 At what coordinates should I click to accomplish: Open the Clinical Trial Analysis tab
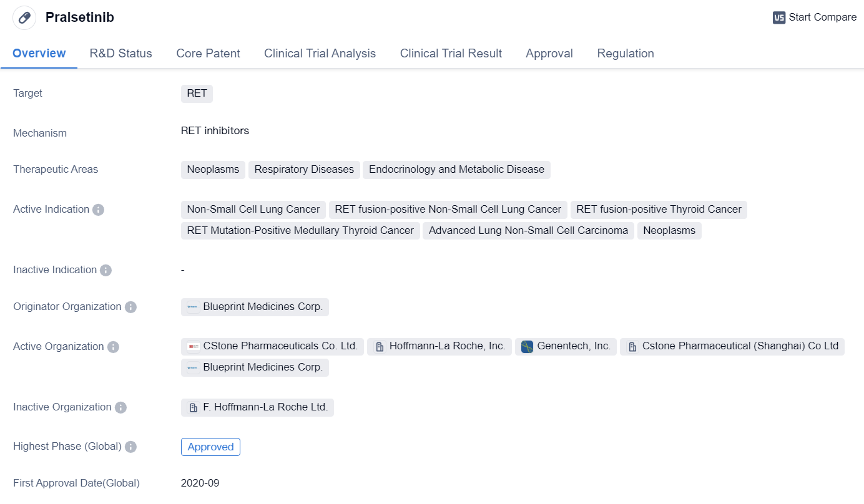point(320,54)
